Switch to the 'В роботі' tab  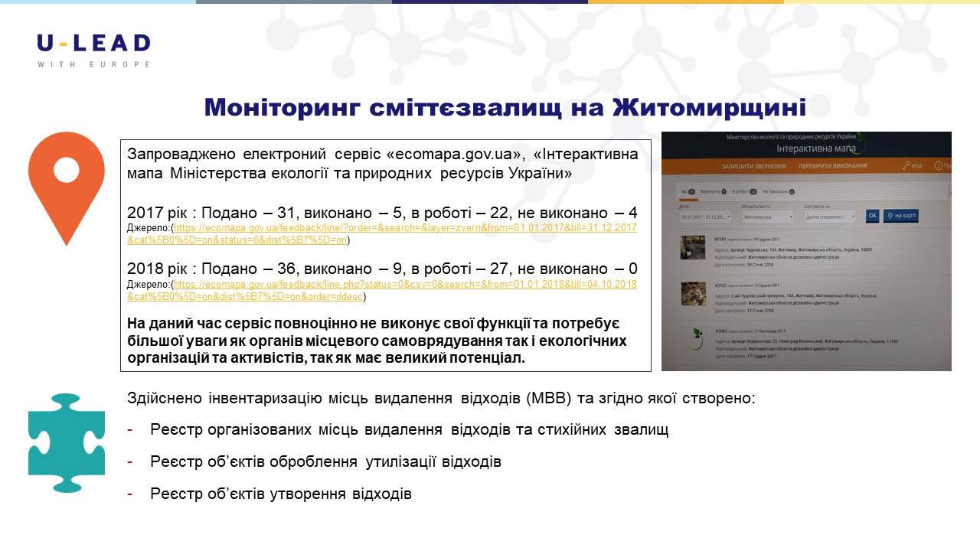click(743, 191)
